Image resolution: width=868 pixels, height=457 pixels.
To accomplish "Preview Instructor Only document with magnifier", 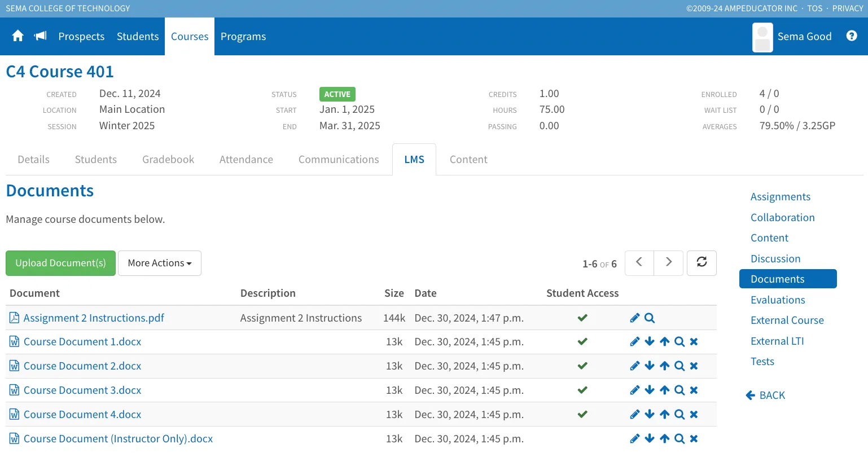I will [x=680, y=438].
